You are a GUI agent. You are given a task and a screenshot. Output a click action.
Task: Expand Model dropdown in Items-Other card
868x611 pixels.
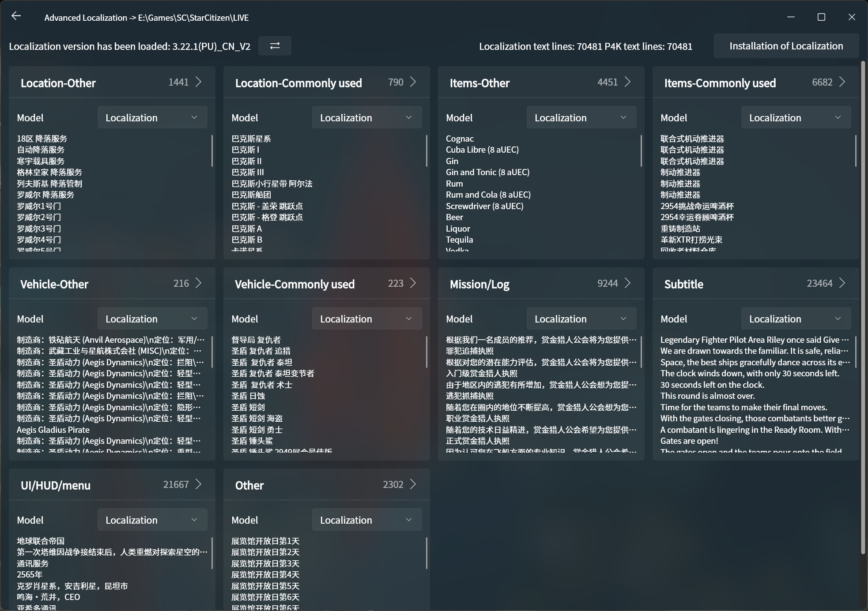(581, 117)
